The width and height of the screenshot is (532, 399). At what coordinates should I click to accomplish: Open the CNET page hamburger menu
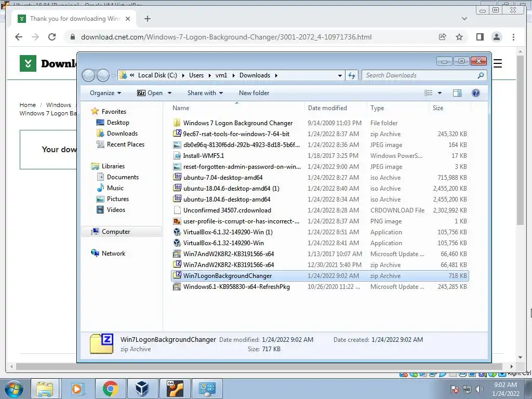click(497, 63)
